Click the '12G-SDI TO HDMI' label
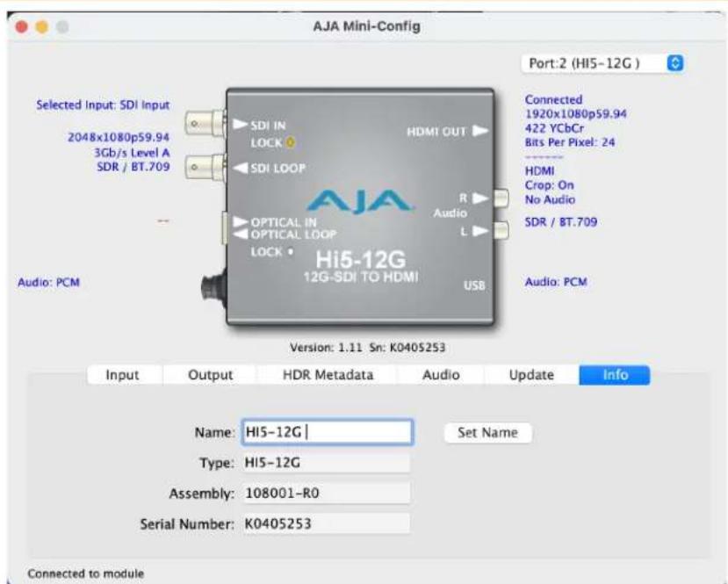 [x=361, y=278]
